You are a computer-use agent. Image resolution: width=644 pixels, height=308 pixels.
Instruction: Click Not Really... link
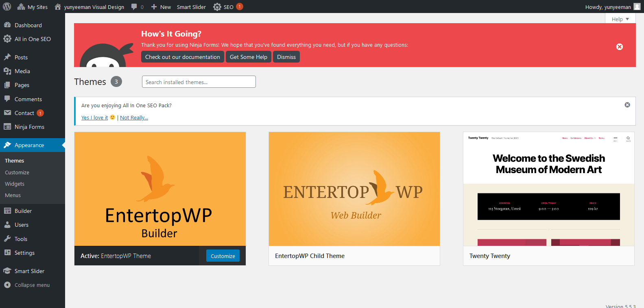coord(134,117)
